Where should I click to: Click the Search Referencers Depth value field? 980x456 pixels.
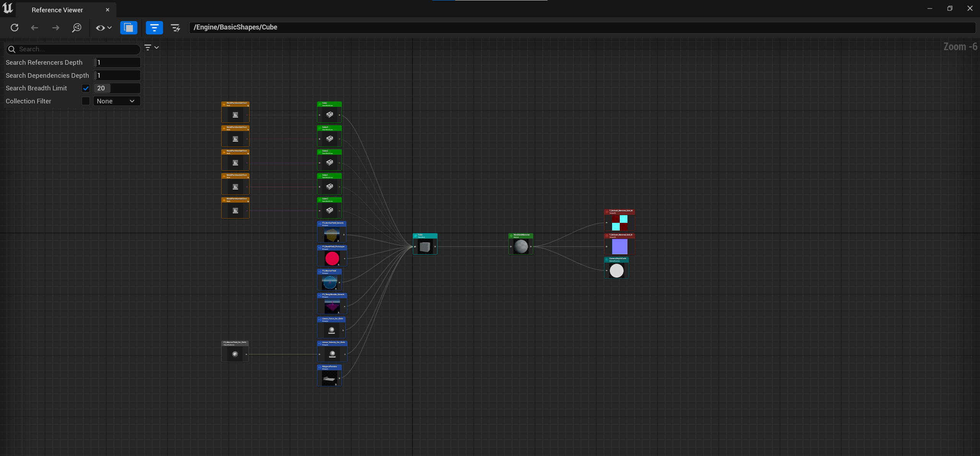tap(116, 62)
